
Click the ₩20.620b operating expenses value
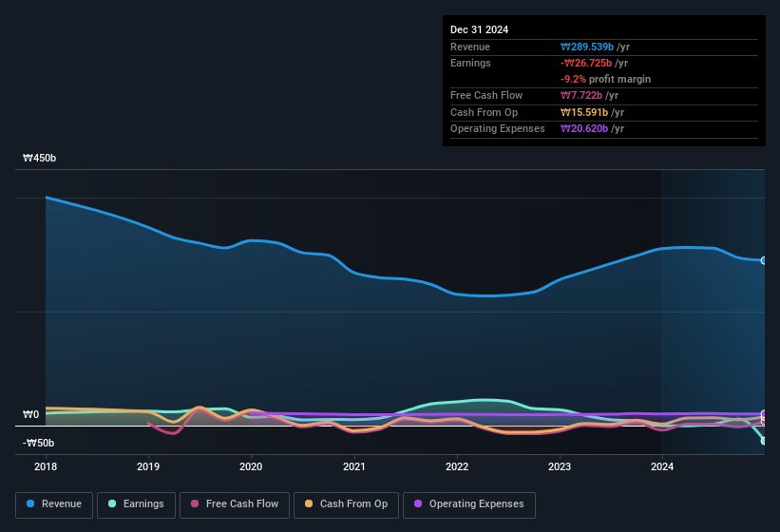pyautogui.click(x=584, y=128)
